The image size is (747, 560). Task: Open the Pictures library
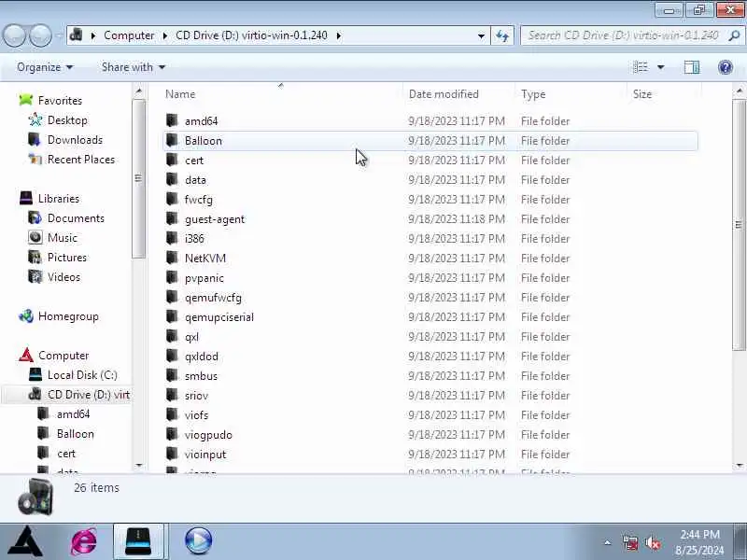point(67,258)
